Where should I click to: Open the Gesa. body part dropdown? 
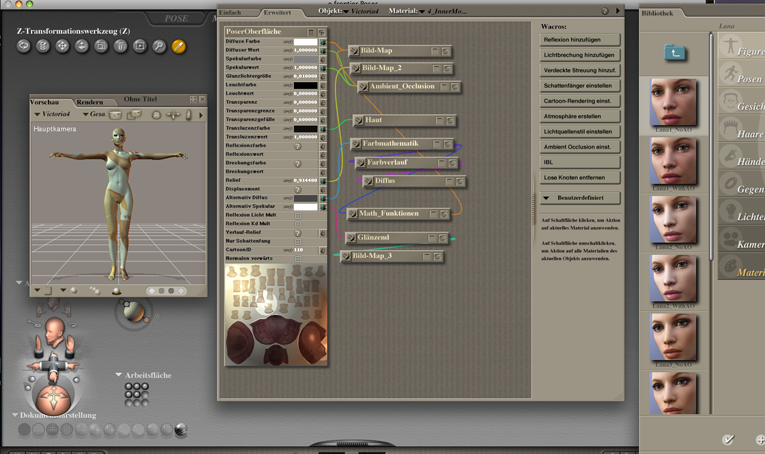click(x=94, y=114)
